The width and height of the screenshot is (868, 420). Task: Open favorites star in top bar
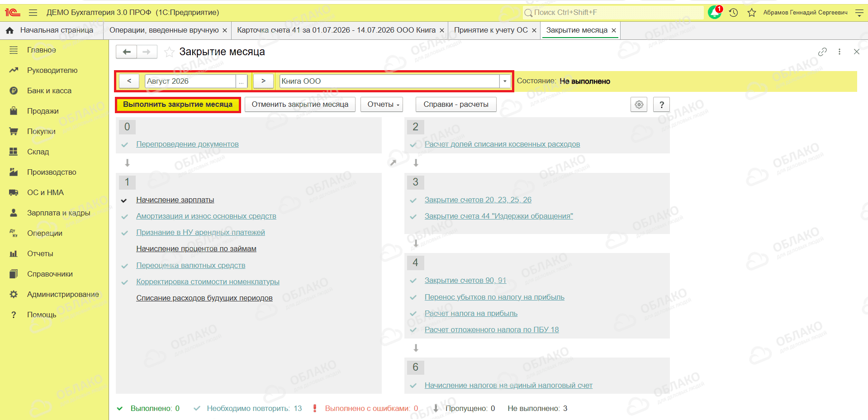coord(752,13)
